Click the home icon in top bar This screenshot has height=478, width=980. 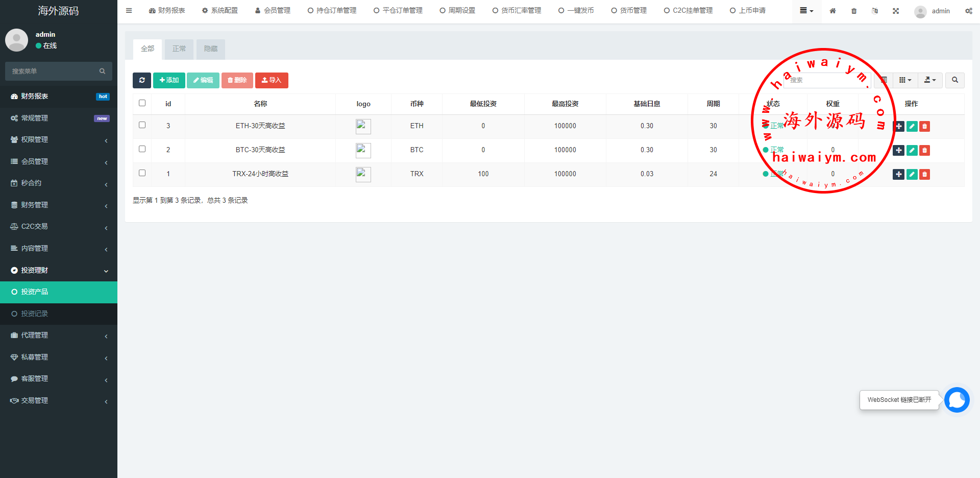(832, 11)
